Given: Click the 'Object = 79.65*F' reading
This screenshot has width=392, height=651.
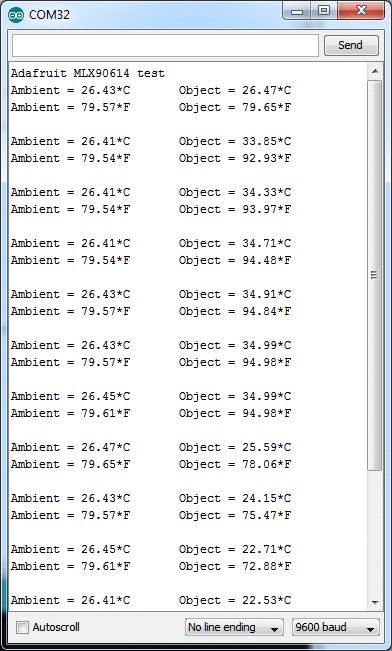Looking at the screenshot, I should tap(235, 108).
